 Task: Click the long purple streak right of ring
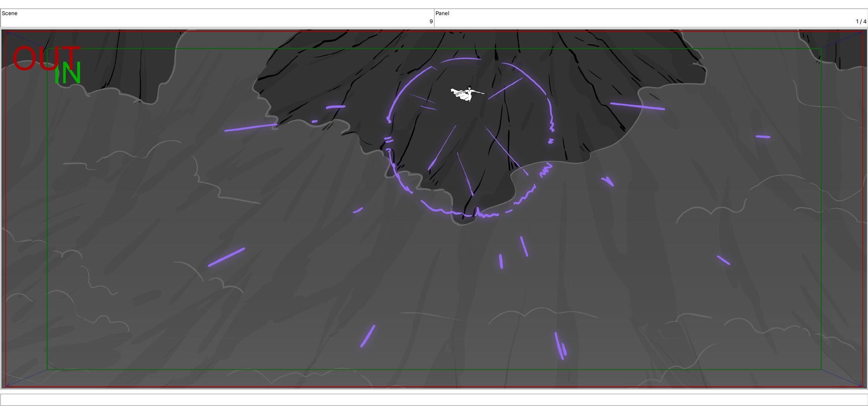pyautogui.click(x=637, y=106)
